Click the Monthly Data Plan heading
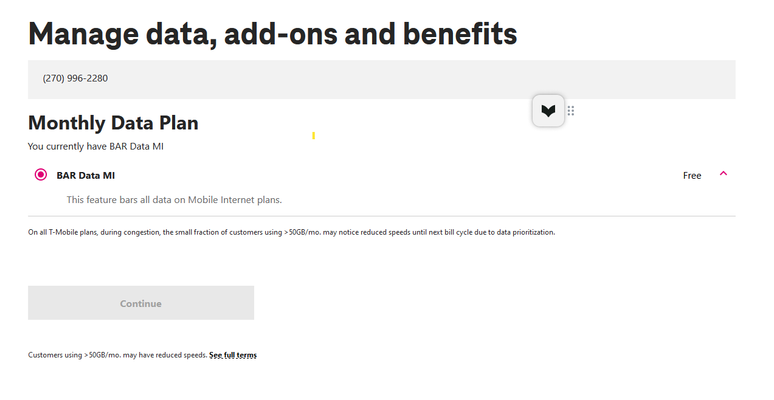 pyautogui.click(x=113, y=123)
